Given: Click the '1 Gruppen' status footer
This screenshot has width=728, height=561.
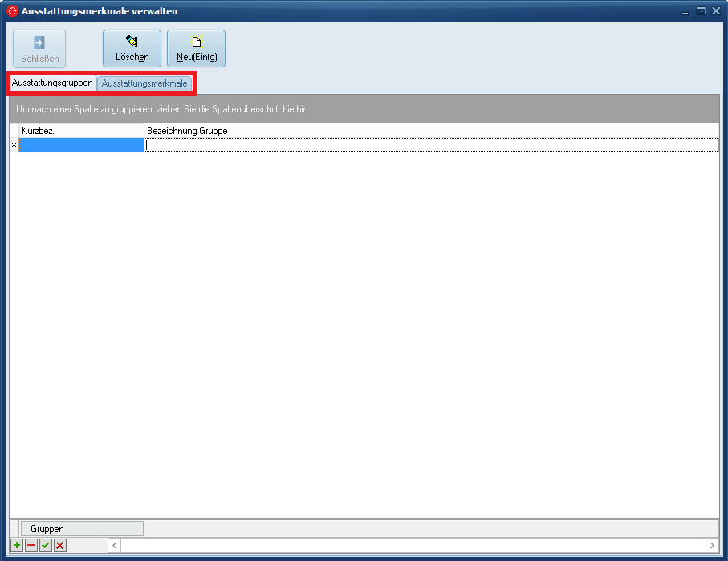Looking at the screenshot, I should click(81, 529).
